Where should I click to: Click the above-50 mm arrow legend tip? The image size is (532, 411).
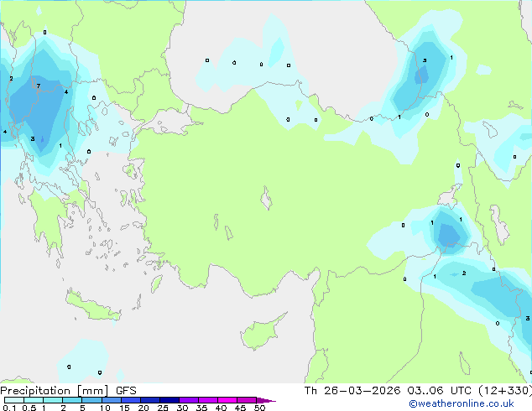(266, 400)
